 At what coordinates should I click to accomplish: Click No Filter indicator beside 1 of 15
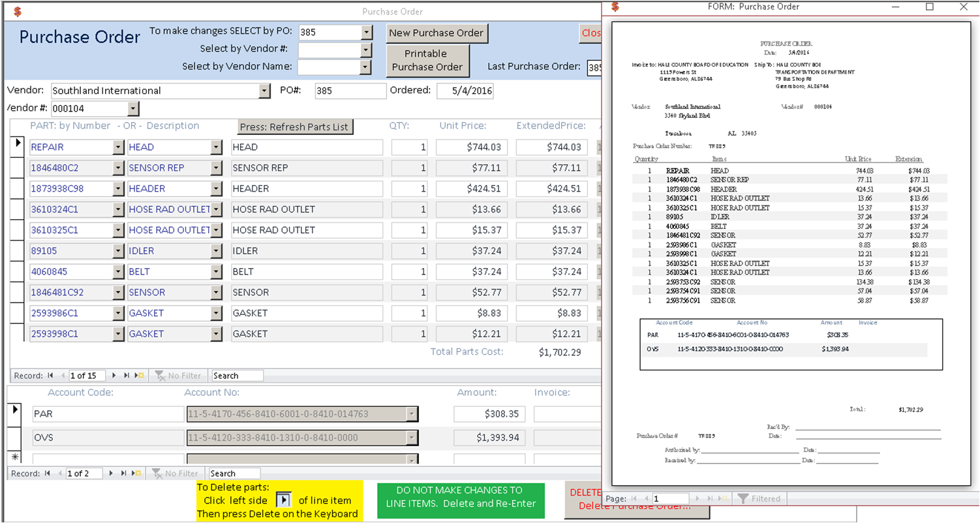point(177,376)
